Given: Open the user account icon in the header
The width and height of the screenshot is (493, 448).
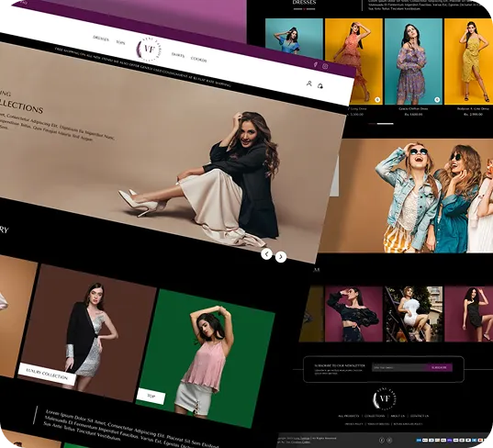Looking at the screenshot, I should point(309,84).
